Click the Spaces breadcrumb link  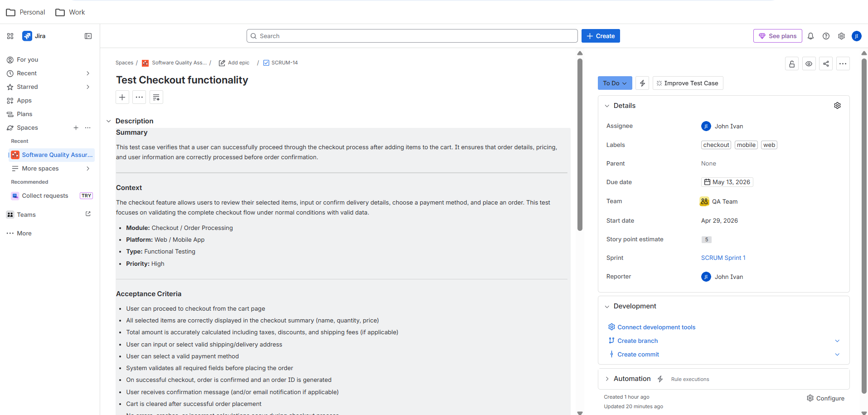tap(124, 63)
